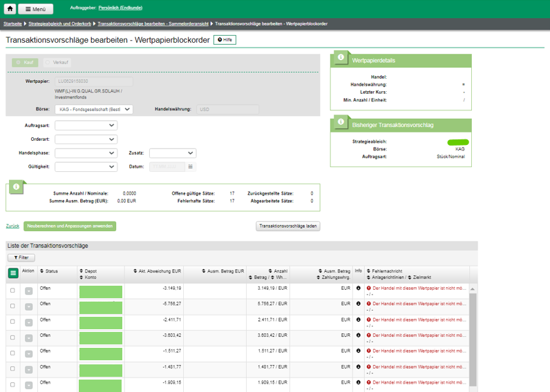
Task: Click the table vertical scrollbar thumb
Action: 473,340
